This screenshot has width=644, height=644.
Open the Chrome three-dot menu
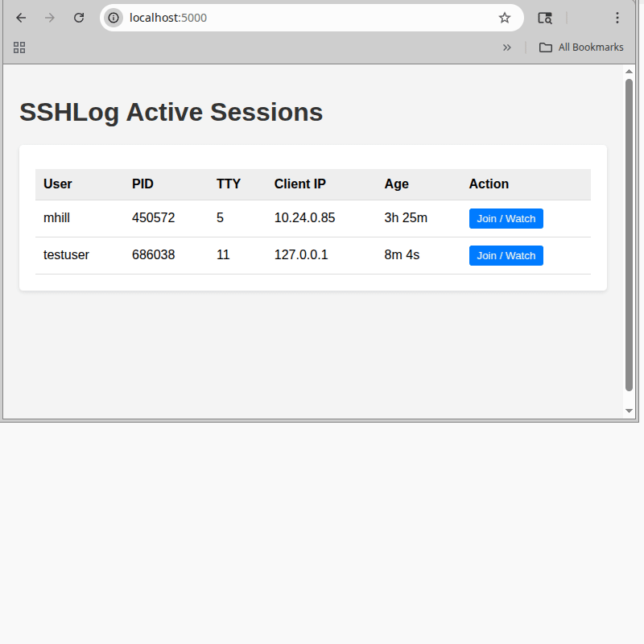617,18
